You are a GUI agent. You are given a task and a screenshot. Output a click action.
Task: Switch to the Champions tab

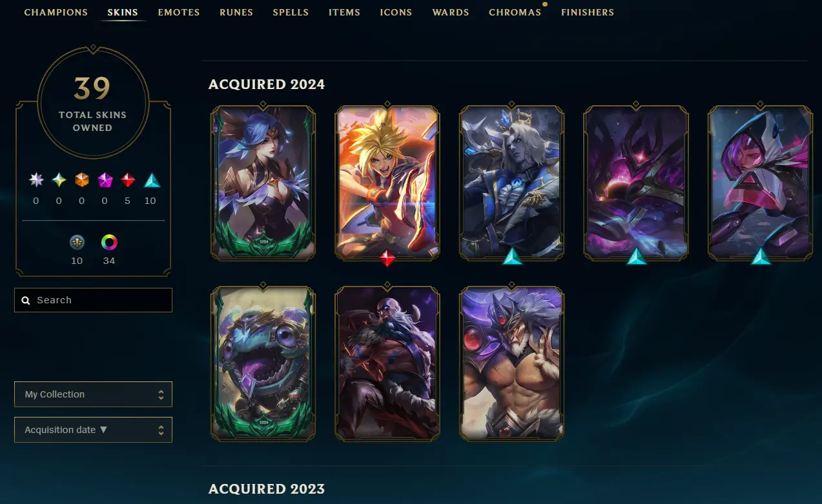[56, 12]
